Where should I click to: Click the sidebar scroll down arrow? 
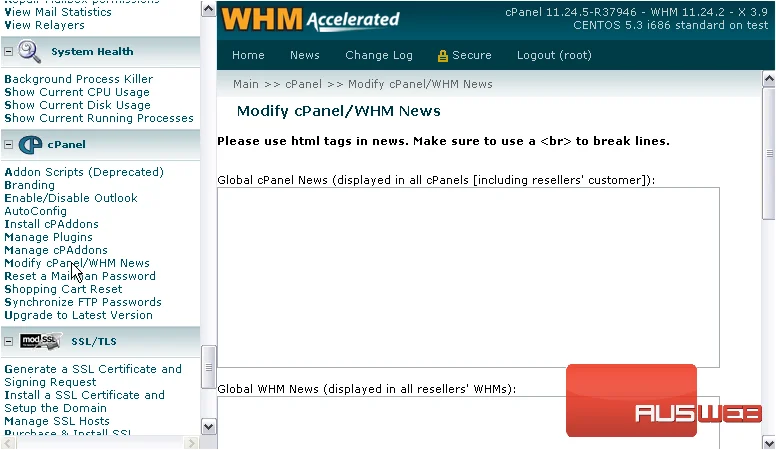208,427
